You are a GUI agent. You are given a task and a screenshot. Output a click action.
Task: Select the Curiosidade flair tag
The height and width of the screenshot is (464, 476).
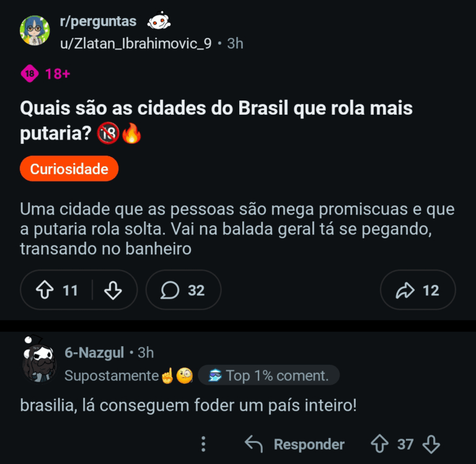point(69,169)
